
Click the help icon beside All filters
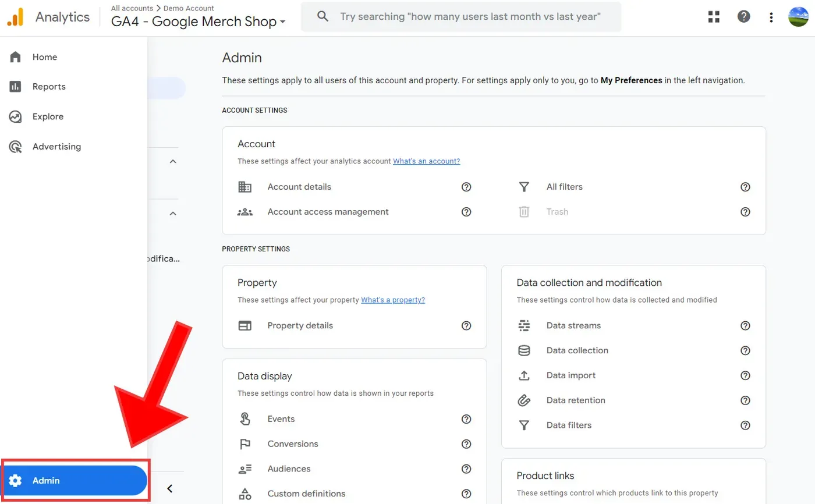click(745, 187)
